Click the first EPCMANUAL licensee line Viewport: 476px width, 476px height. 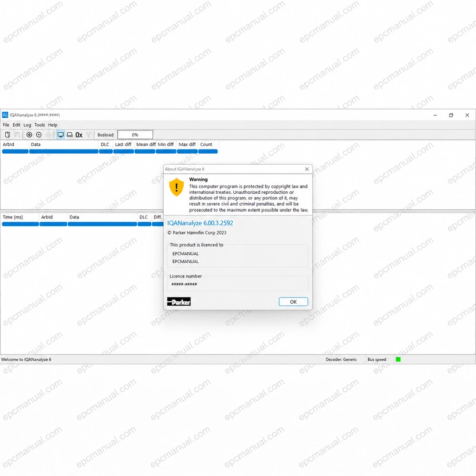pos(186,254)
